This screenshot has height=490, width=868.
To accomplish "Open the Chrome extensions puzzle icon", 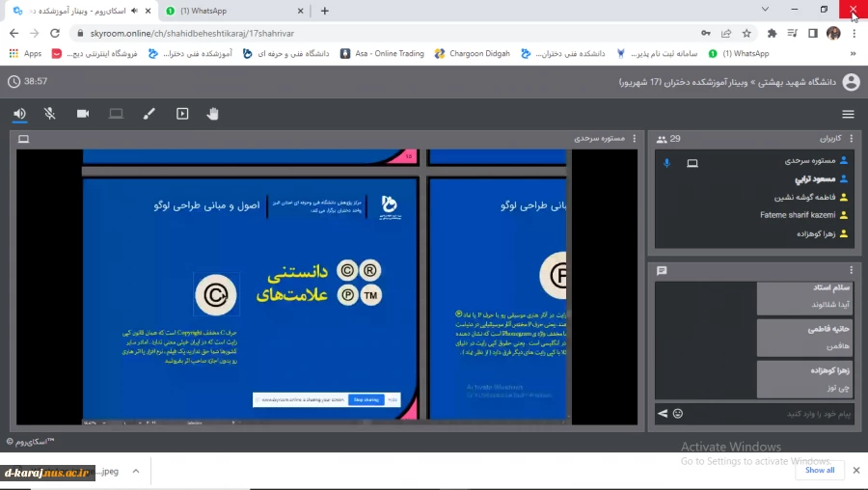I will coord(773,33).
